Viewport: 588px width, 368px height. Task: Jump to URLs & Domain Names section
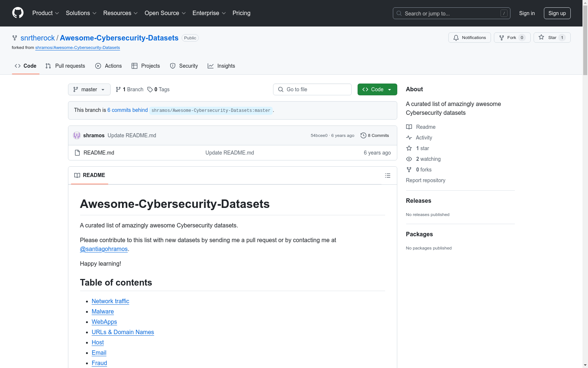click(x=123, y=332)
